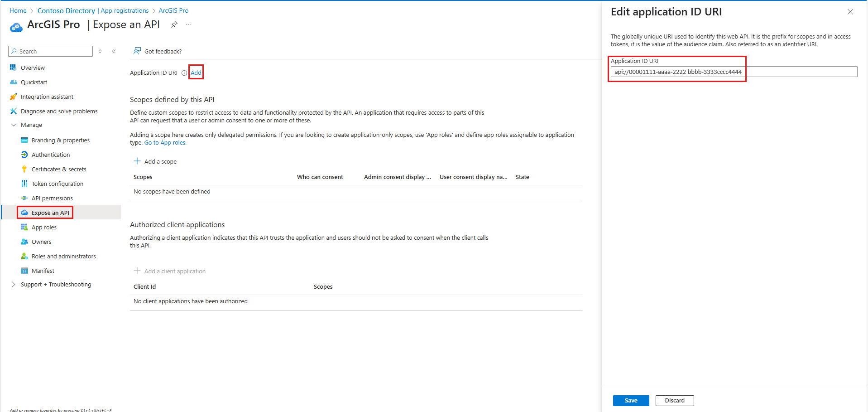Open Quickstart from the sidebar
The width and height of the screenshot is (868, 412).
[x=34, y=82]
